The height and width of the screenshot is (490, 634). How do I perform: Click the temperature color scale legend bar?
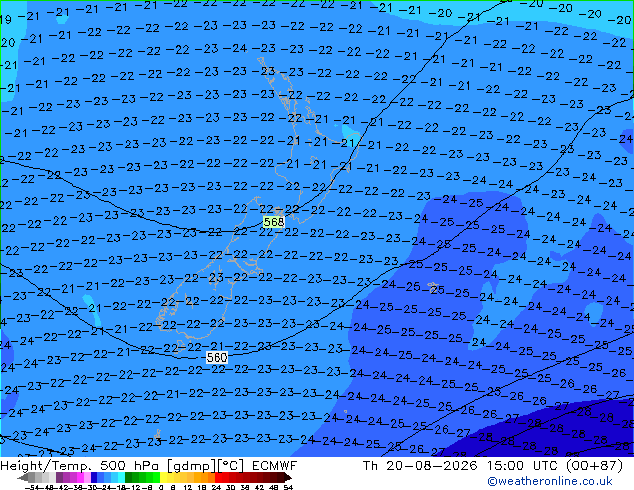154,478
